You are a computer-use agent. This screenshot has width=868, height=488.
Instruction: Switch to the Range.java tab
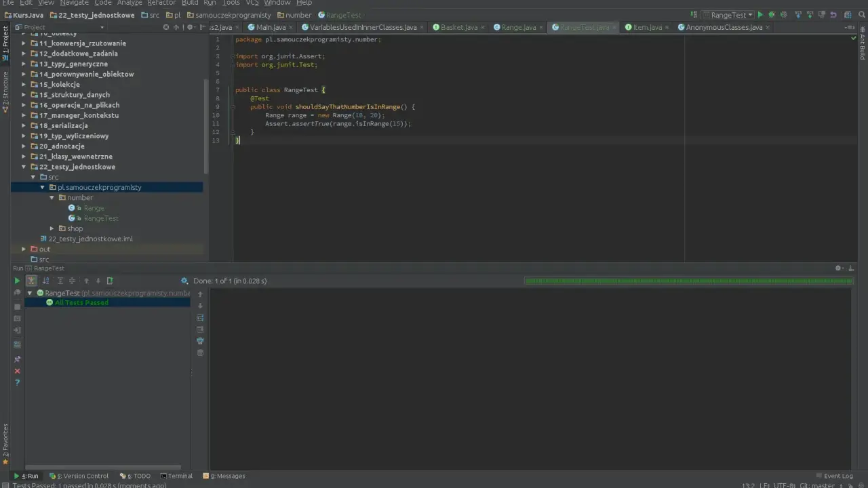[519, 27]
